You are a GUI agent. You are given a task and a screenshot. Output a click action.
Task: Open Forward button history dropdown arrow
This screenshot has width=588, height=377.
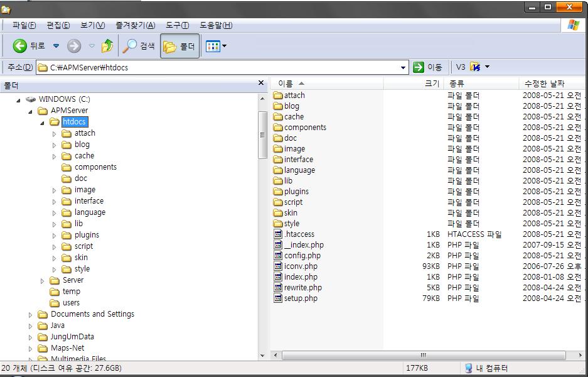point(92,46)
